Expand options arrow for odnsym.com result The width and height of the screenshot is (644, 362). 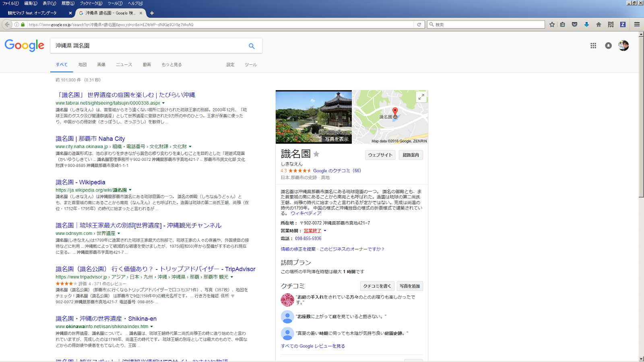click(119, 234)
